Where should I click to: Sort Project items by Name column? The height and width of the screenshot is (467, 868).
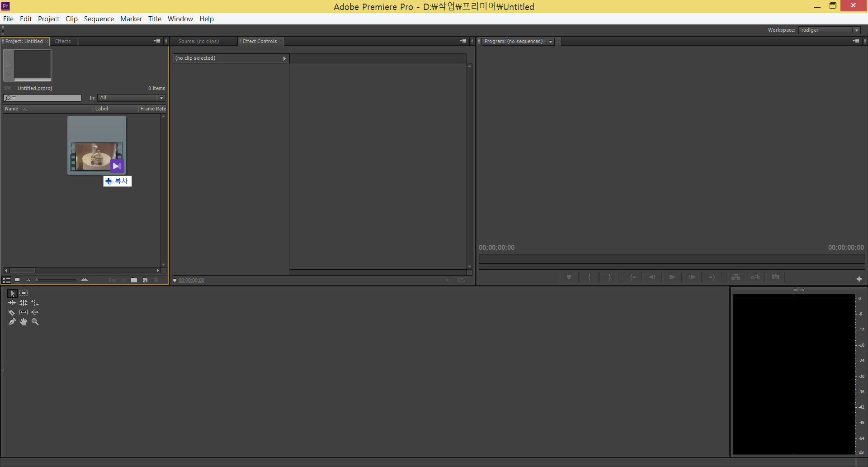click(x=47, y=109)
